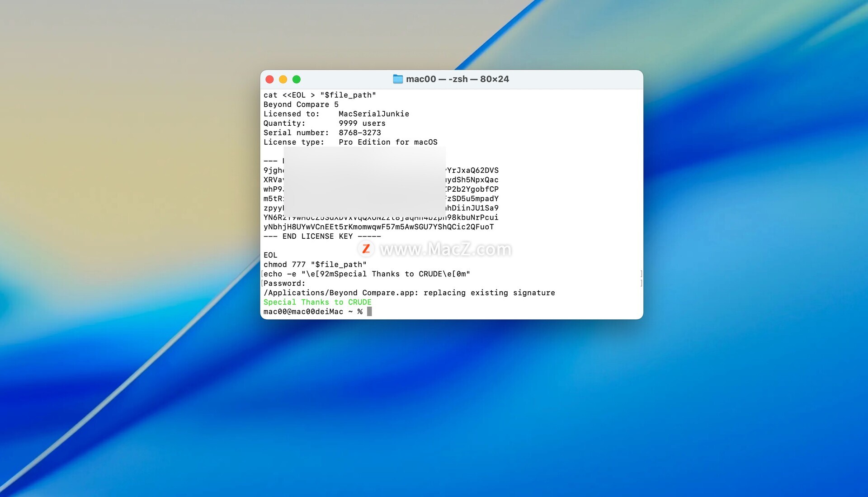Image resolution: width=868 pixels, height=497 pixels.
Task: Click the blurred gray box over license key
Action: click(x=364, y=181)
